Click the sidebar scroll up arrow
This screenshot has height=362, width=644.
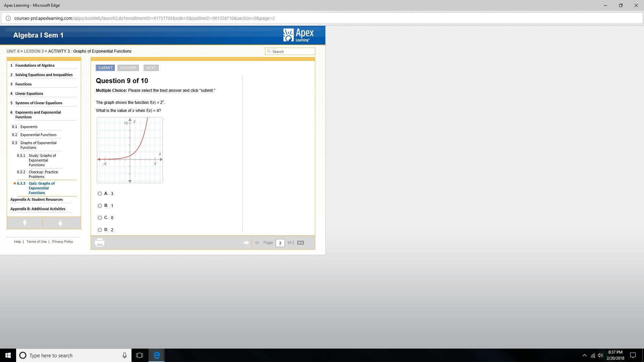(x=60, y=223)
